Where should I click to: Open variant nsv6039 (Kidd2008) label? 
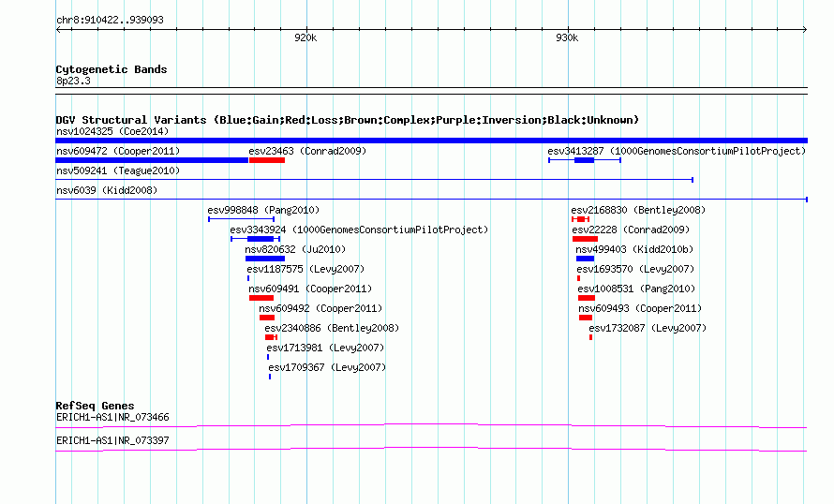(107, 190)
